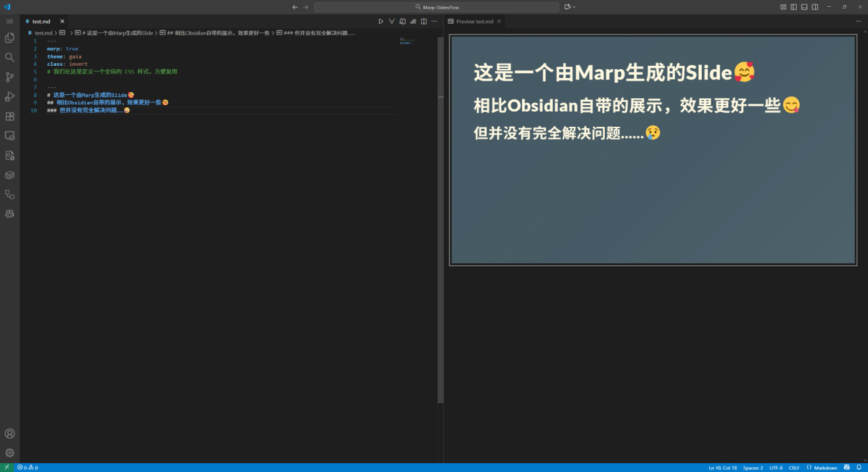Split the editor right
Viewport: 868px width, 472px height.
[x=424, y=21]
